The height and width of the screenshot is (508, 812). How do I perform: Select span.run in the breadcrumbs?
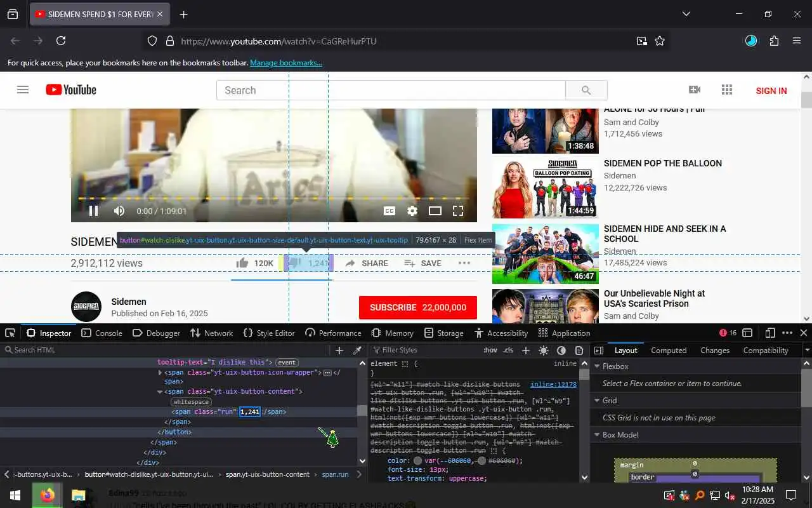335,474
